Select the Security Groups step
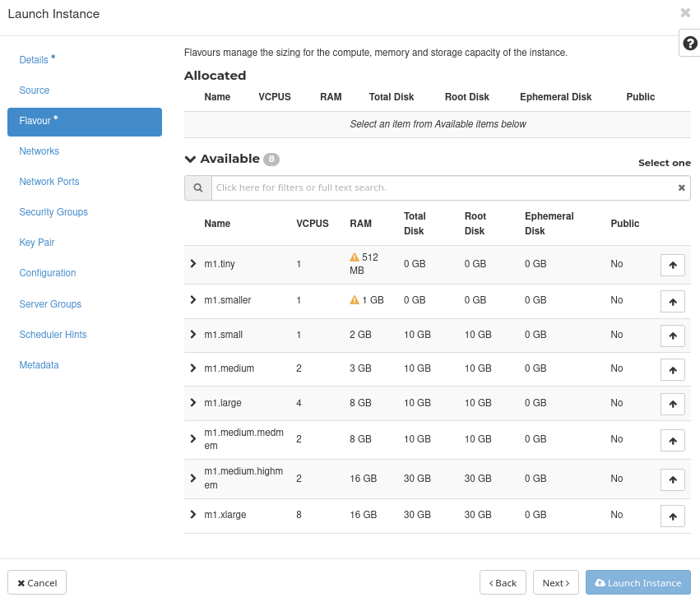Viewport: 700px width, 602px height. pos(53,211)
